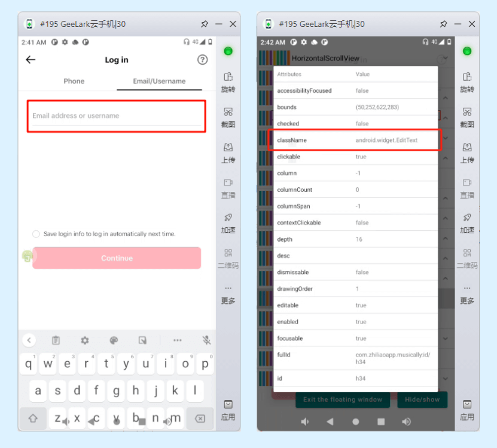Focus the Email address or username field
497x448 pixels.
click(x=117, y=116)
